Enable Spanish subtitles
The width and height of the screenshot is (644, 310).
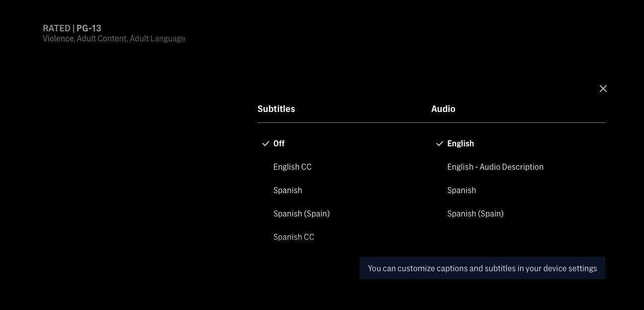pyautogui.click(x=288, y=190)
